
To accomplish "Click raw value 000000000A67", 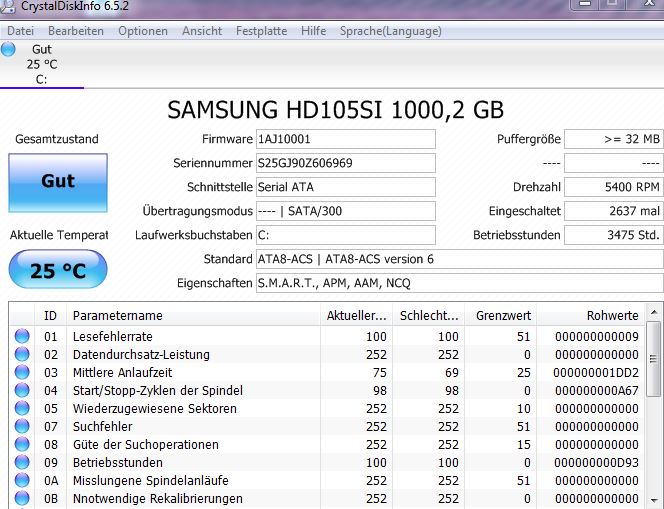I will click(x=597, y=390).
